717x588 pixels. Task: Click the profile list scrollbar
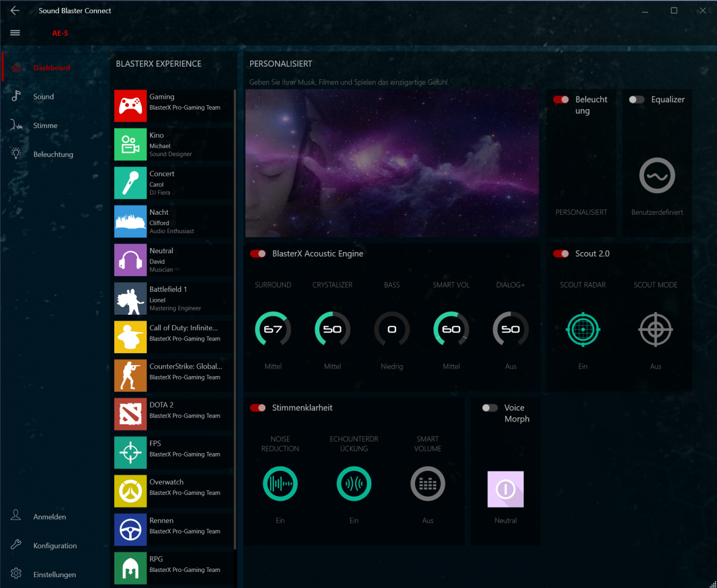(235, 319)
